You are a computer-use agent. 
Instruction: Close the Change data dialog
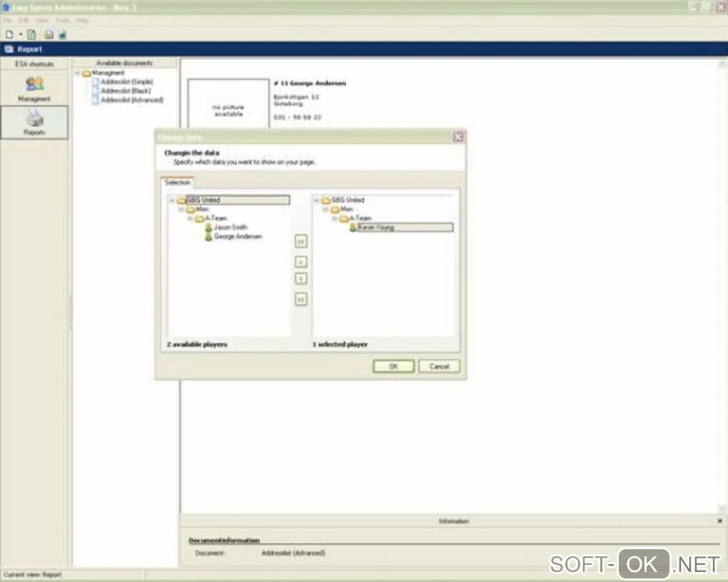[458, 136]
